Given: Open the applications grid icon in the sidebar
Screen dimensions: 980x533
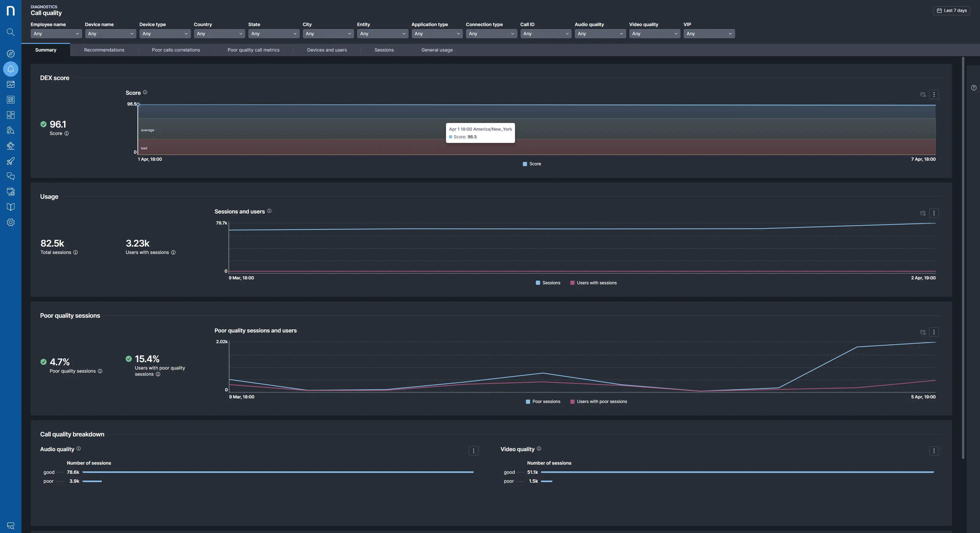Looking at the screenshot, I should 11,100.
